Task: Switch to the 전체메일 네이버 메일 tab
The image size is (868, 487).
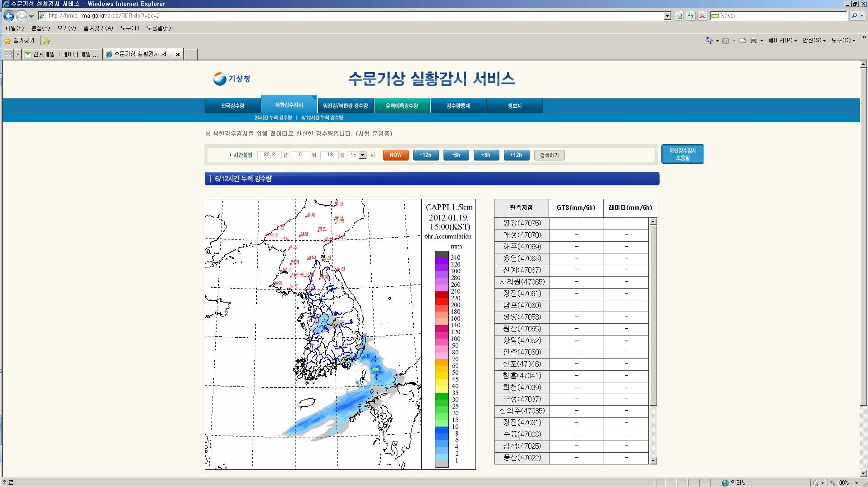Action: (x=62, y=54)
